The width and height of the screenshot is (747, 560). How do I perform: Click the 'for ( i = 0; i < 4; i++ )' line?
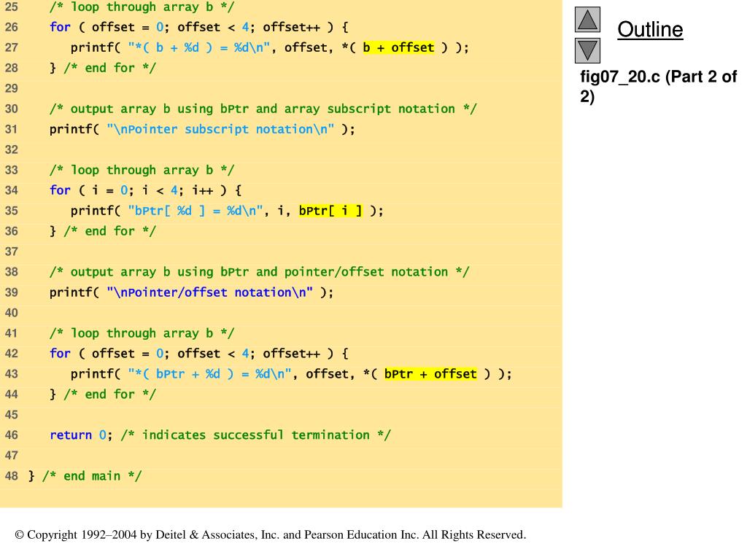(x=145, y=190)
